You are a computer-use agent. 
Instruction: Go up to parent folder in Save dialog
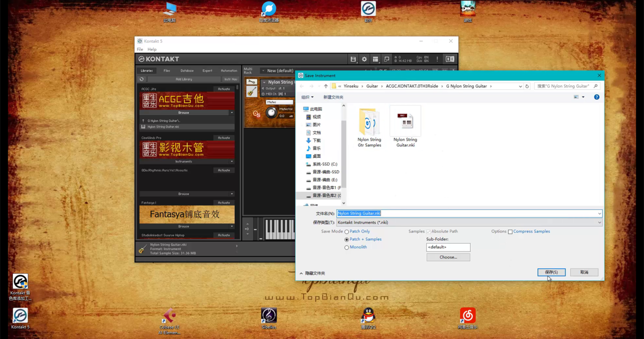click(326, 86)
